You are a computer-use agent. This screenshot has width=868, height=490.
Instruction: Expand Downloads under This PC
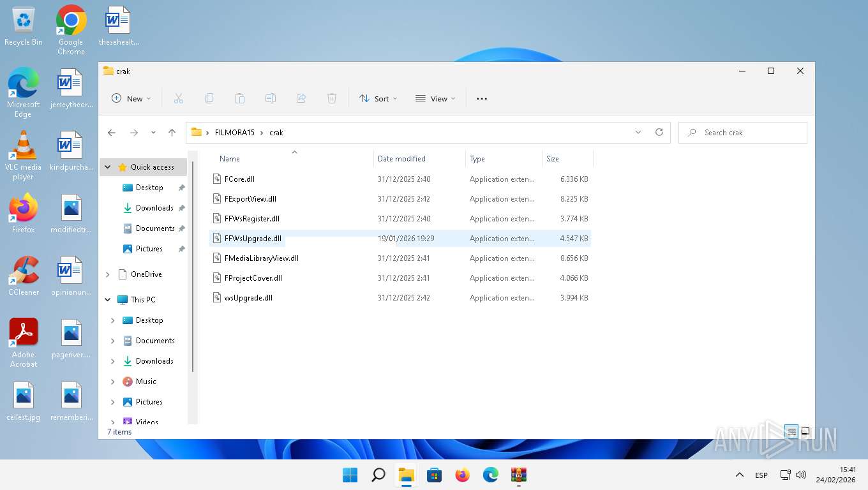(x=113, y=361)
